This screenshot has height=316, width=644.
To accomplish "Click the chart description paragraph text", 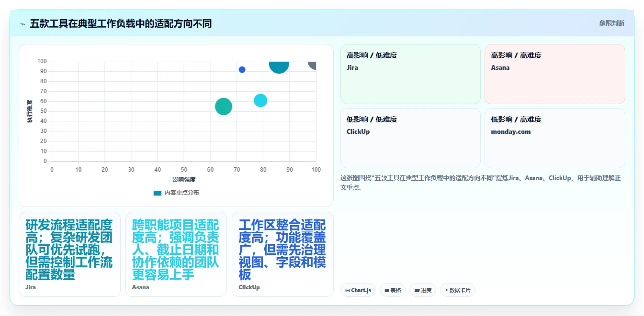I will click(x=480, y=183).
